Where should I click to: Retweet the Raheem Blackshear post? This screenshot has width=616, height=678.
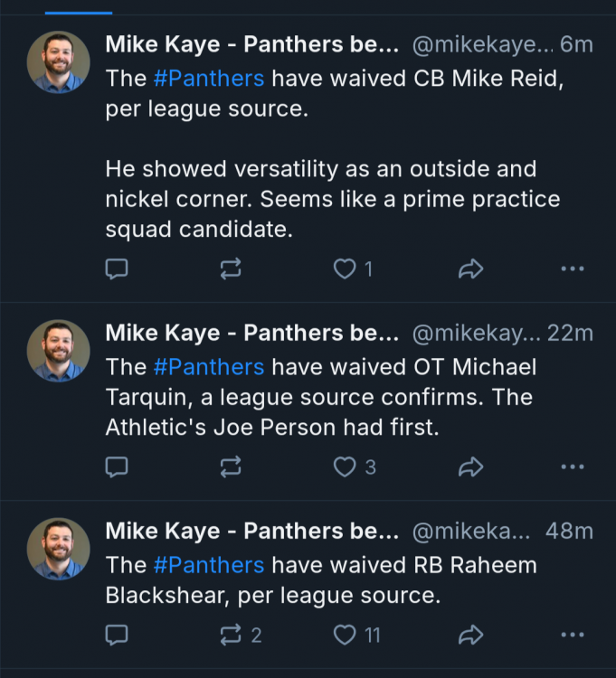[x=231, y=636]
